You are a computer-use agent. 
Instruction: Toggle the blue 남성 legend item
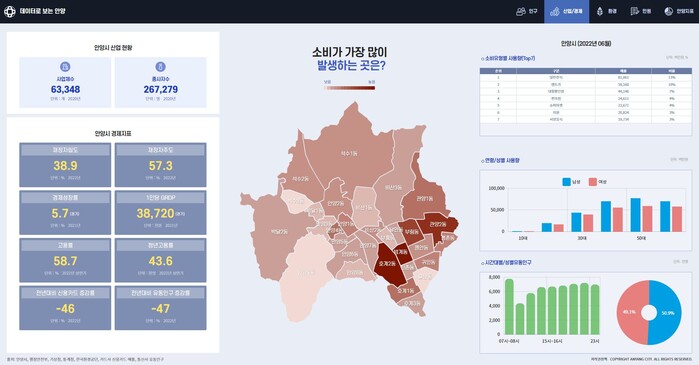571,182
